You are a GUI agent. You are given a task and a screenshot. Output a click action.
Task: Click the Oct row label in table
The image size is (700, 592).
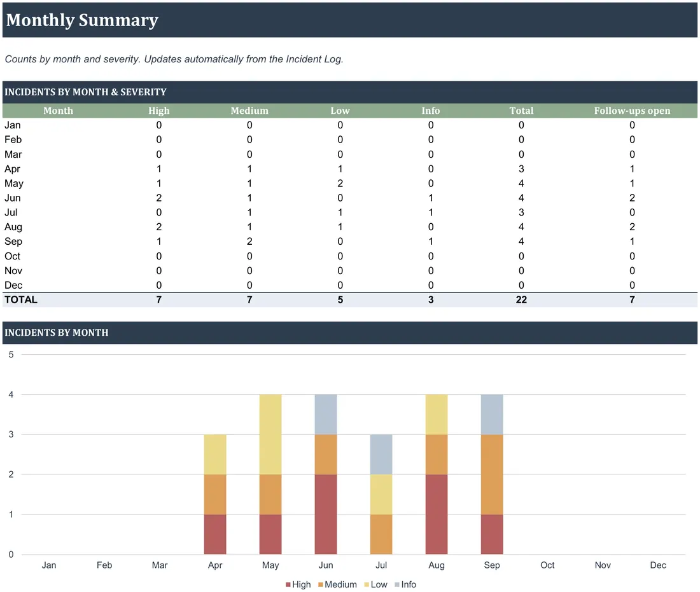[x=13, y=256]
